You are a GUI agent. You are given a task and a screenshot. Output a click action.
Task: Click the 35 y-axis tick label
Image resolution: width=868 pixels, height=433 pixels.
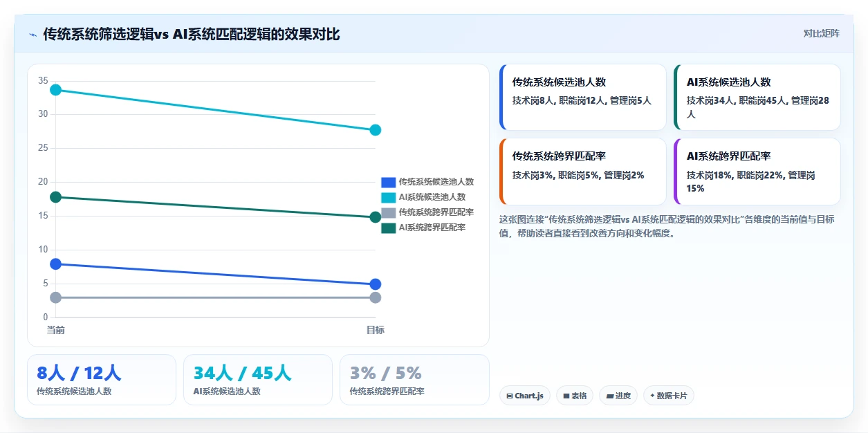click(x=44, y=81)
